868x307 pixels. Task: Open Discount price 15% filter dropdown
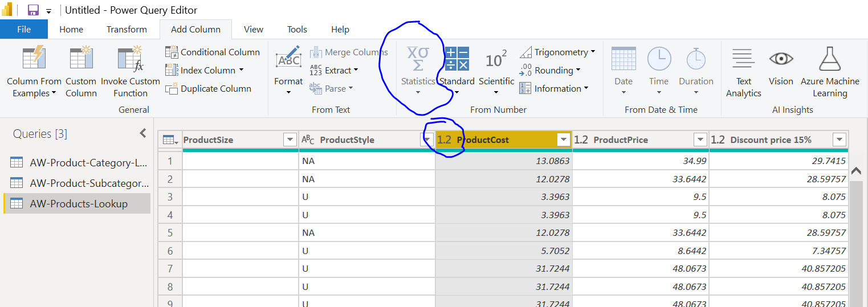click(839, 140)
